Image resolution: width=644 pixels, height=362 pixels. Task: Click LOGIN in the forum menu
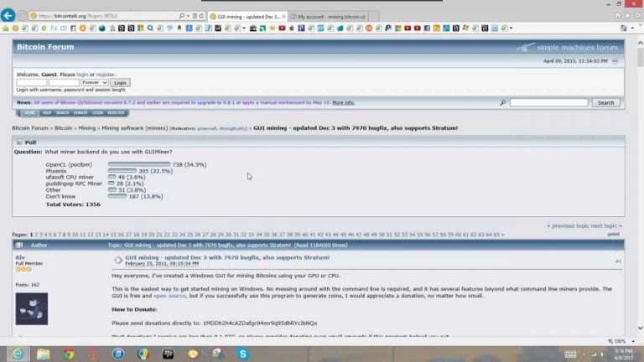98,113
